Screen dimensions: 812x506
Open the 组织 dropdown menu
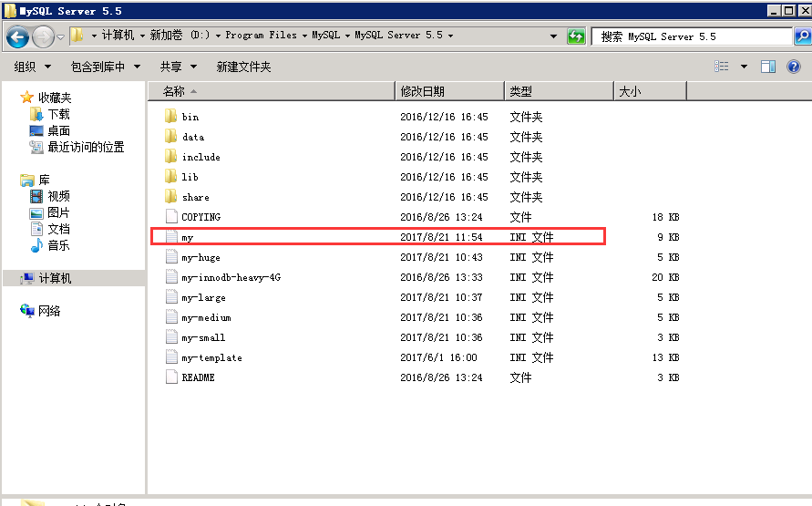[33, 67]
